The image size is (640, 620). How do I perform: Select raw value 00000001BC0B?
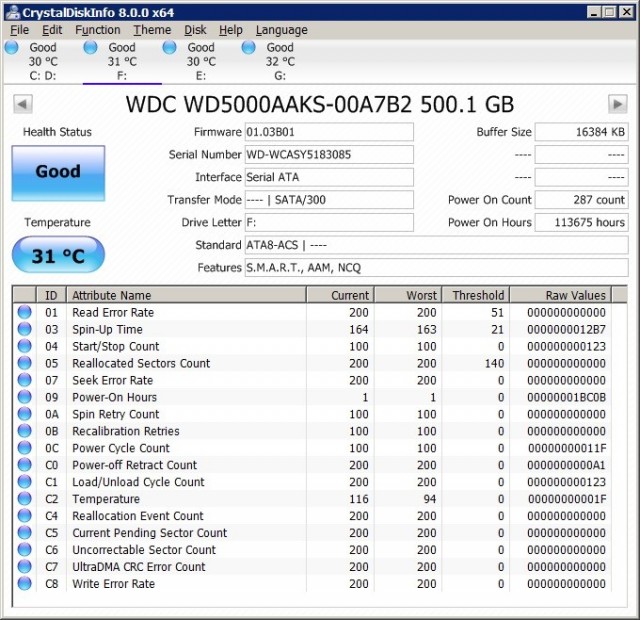[x=567, y=397]
